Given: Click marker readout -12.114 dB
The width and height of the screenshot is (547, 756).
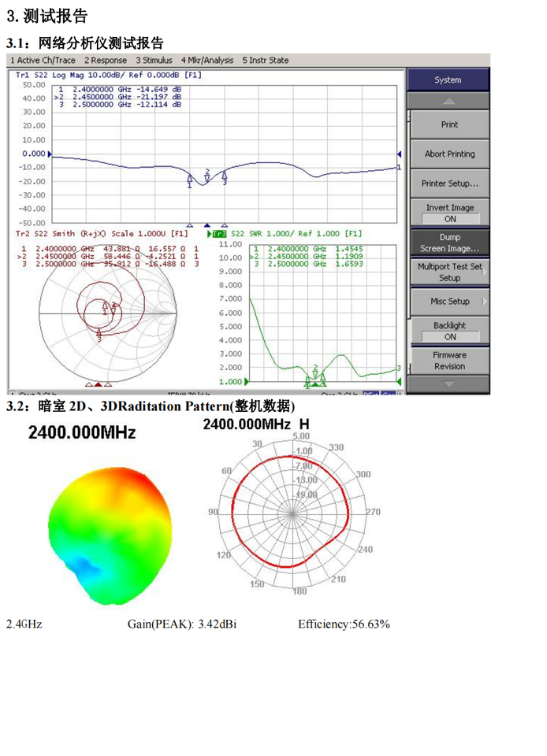Looking at the screenshot, I should pos(158,104).
